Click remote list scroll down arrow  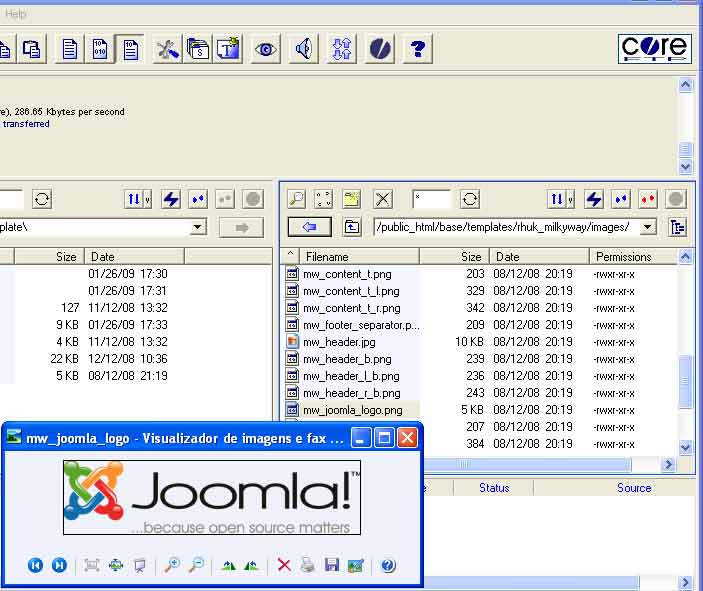(x=685, y=447)
